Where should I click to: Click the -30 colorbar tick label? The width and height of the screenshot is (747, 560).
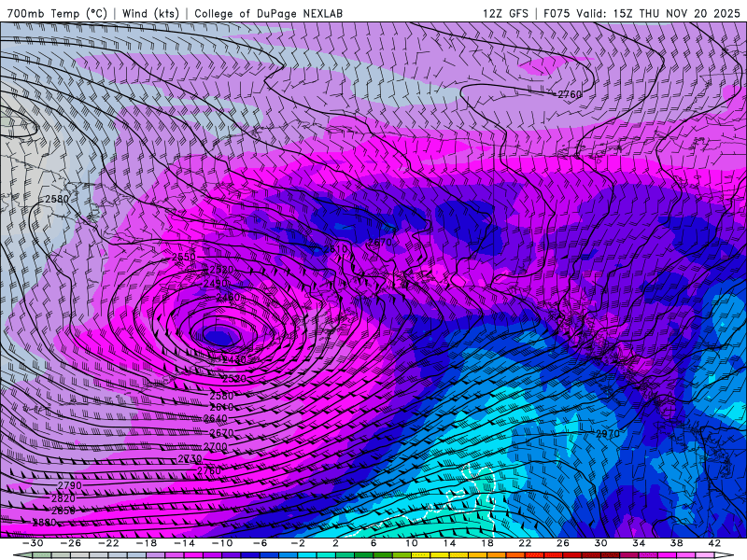[x=33, y=543]
